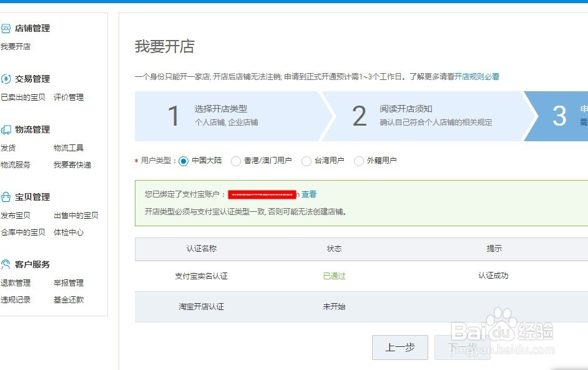Image resolution: width=588 pixels, height=370 pixels.
Task: Open 举报管理 sidebar link
Action: (x=69, y=283)
